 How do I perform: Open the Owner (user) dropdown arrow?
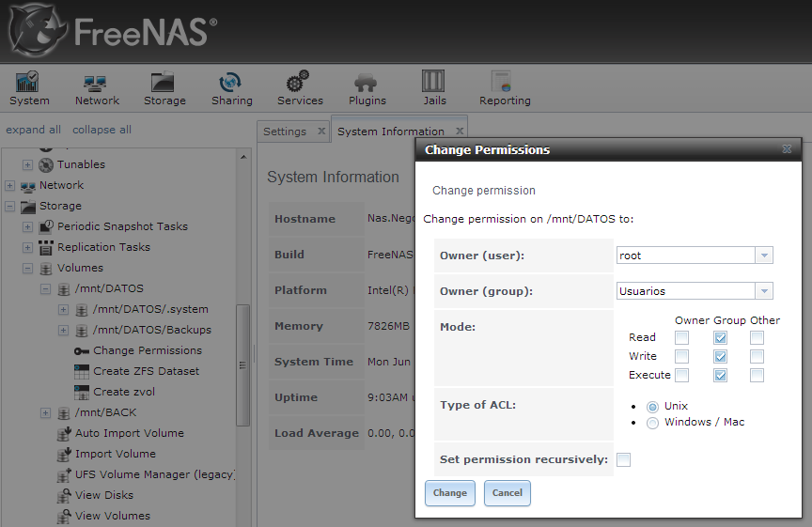[x=764, y=256]
